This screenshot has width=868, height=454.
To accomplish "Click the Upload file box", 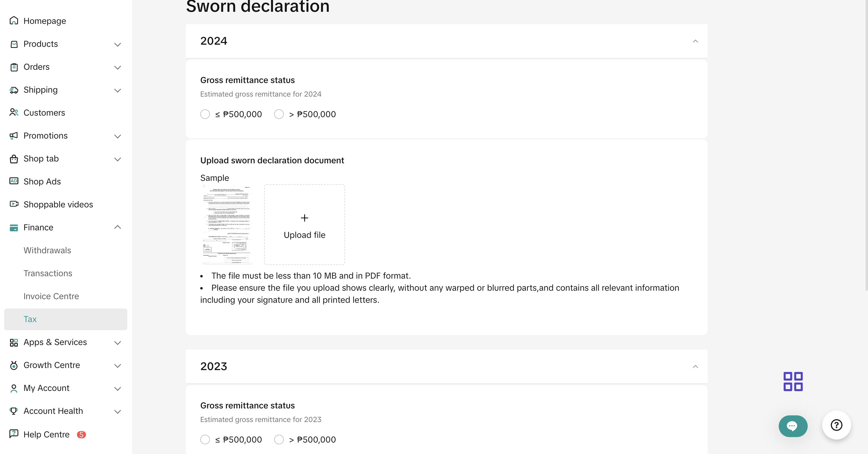I will point(304,225).
